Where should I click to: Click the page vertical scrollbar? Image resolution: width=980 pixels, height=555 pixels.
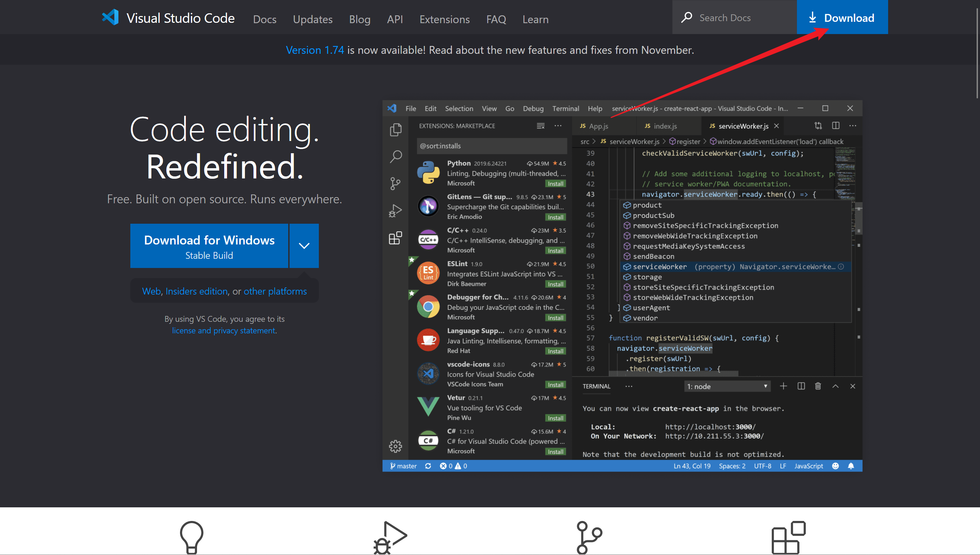pyautogui.click(x=977, y=53)
